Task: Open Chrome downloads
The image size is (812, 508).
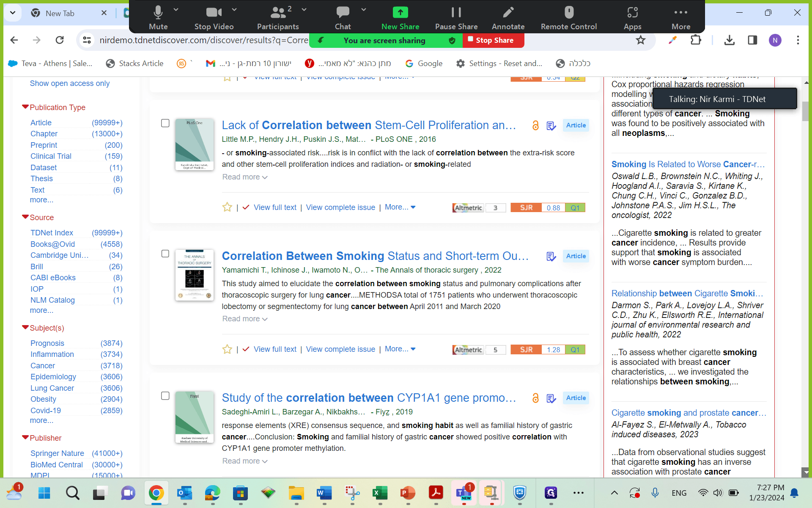Action: coord(729,40)
